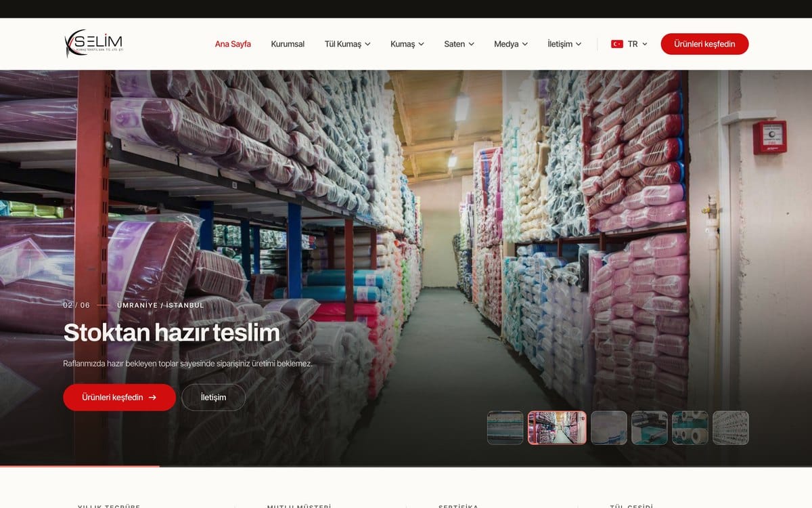
Task: Select the active warehouse slide thumbnail
Action: click(557, 428)
